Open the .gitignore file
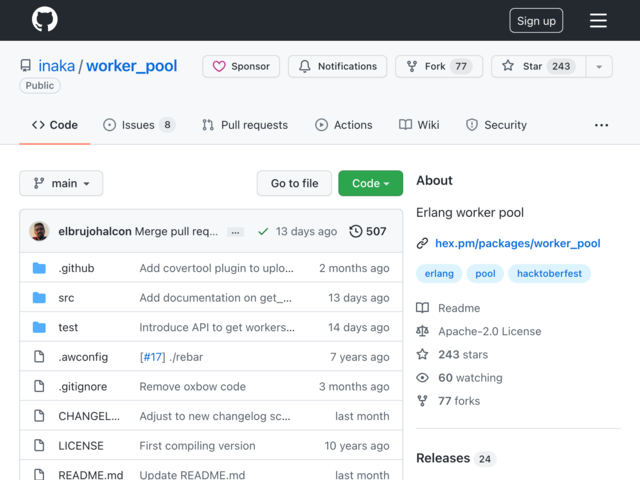 pos(83,387)
